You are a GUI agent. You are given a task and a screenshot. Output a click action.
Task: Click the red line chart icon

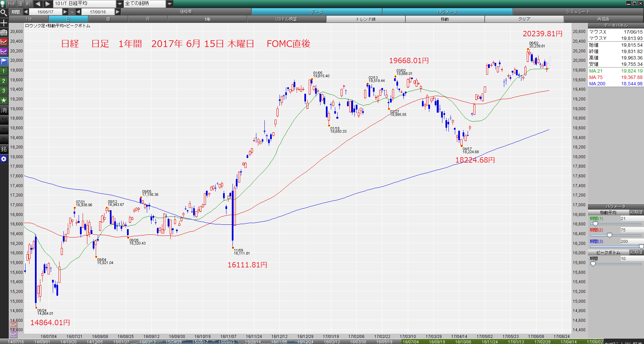[4, 42]
